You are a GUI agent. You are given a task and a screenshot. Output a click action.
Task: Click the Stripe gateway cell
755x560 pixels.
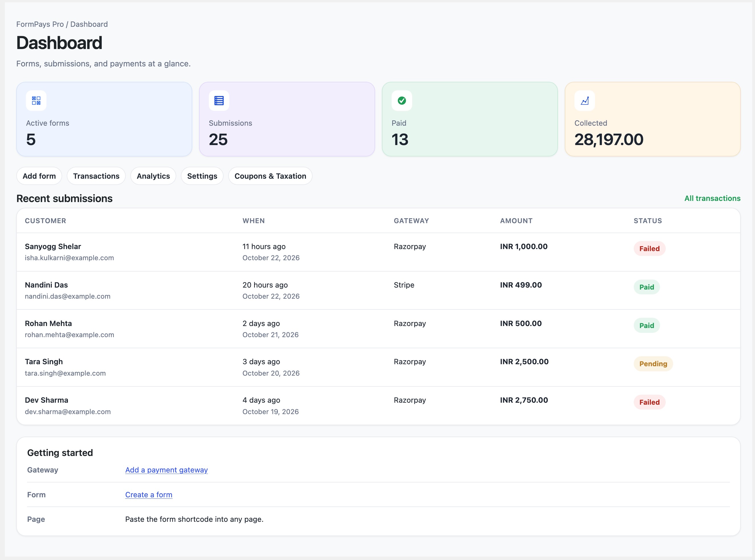tap(404, 285)
